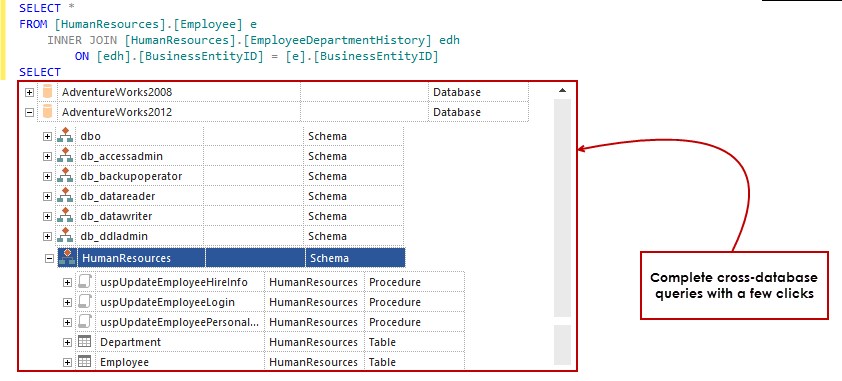Expand the Department table node
This screenshot has width=842, height=381.
click(x=67, y=342)
